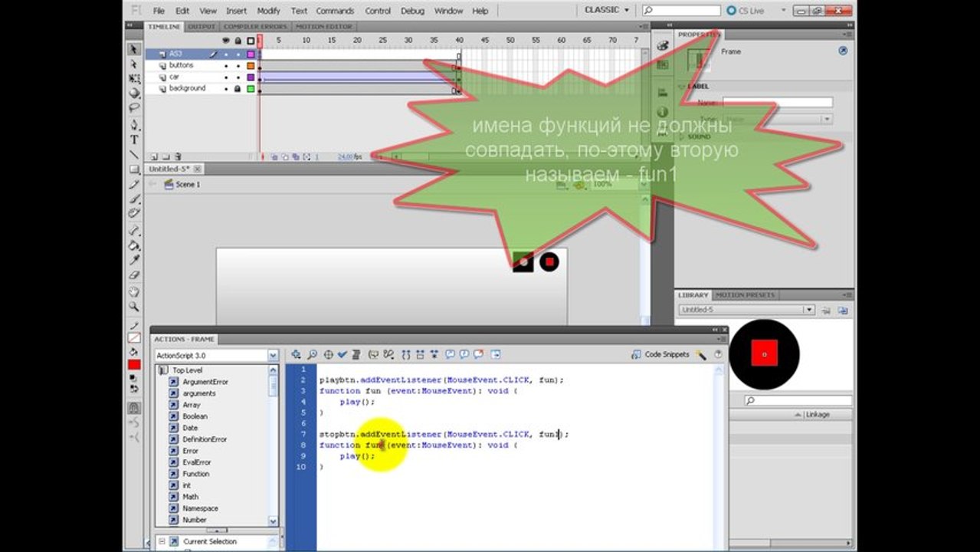Toggle visibility dot of car layer
The width and height of the screenshot is (980, 552).
[x=226, y=77]
